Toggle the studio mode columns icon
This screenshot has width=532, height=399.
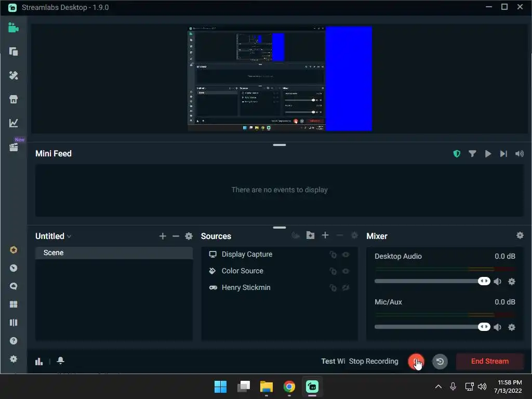click(13, 322)
